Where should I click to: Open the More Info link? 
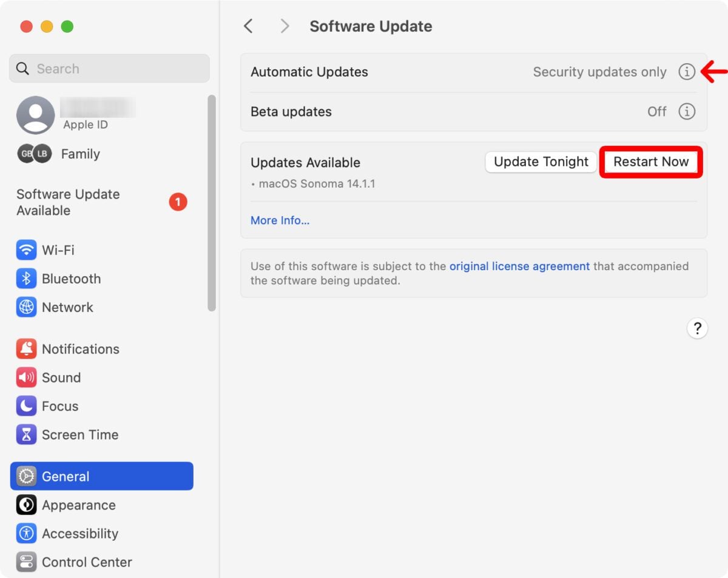(280, 220)
